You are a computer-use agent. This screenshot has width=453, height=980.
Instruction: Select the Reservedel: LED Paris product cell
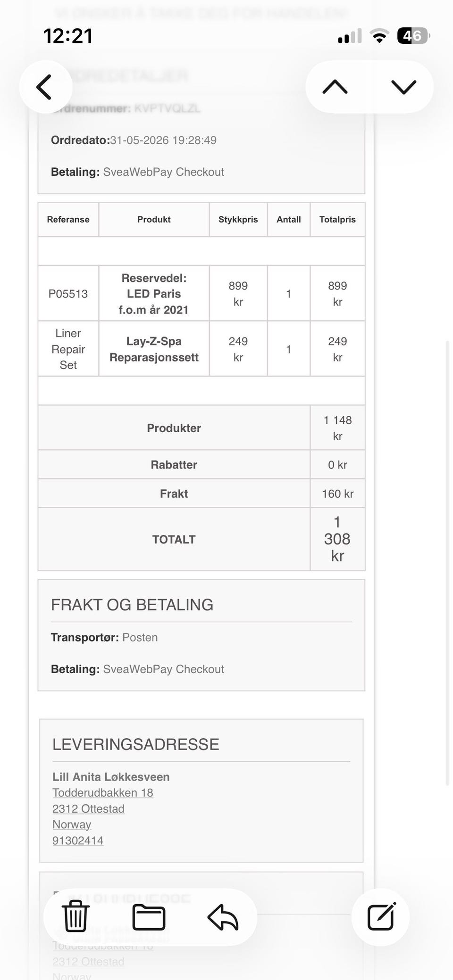154,294
